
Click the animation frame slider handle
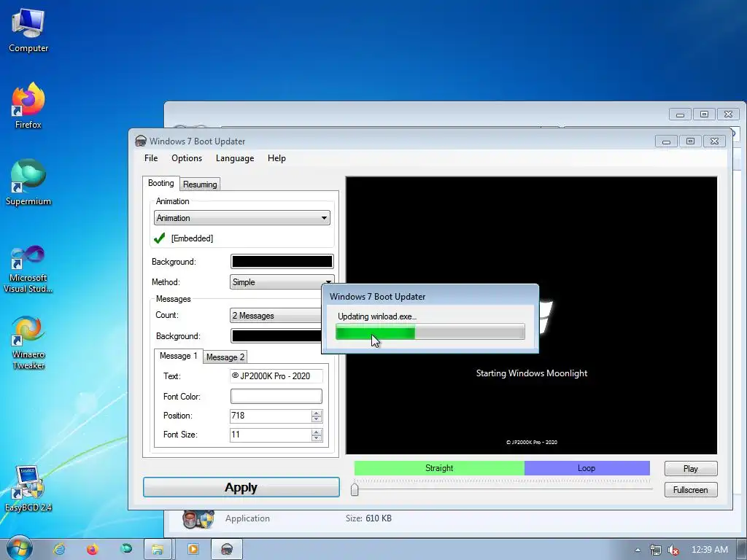tap(355, 489)
